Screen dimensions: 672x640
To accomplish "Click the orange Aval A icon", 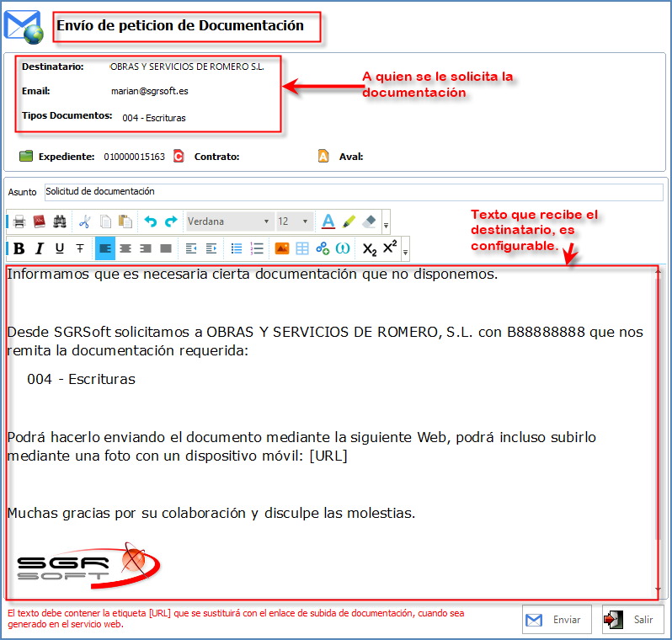I will [323, 156].
